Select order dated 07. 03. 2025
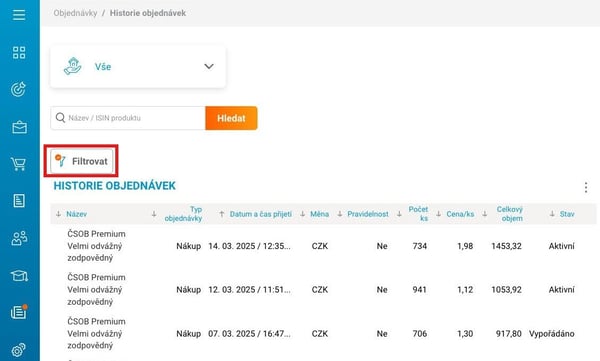Image resolution: width=600 pixels, height=361 pixels. click(249, 334)
